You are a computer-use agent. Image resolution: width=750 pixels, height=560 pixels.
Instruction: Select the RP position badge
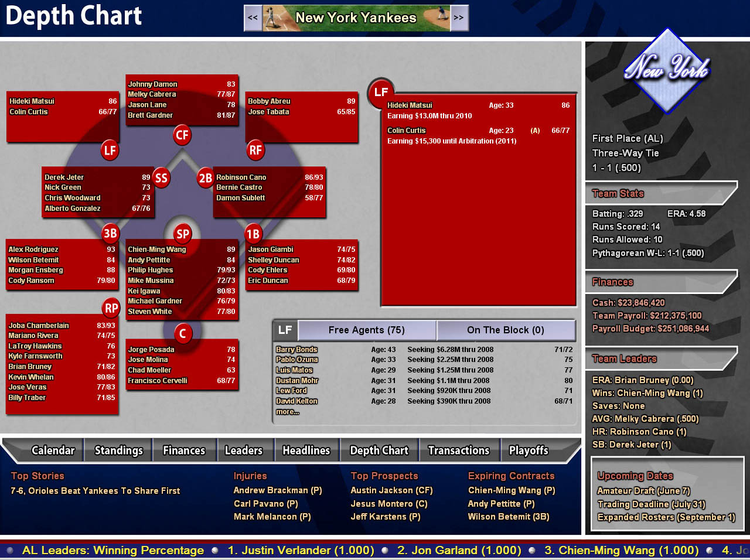(x=111, y=308)
